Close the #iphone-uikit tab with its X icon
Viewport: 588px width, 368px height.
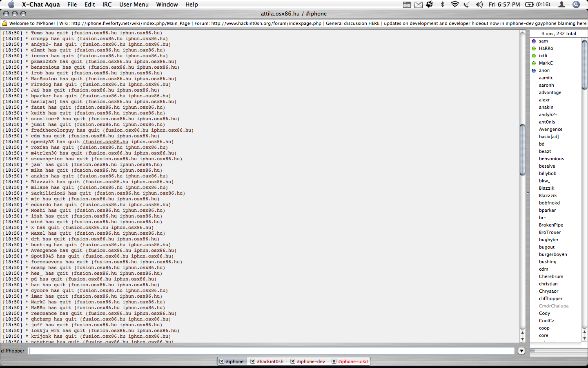pos(334,361)
